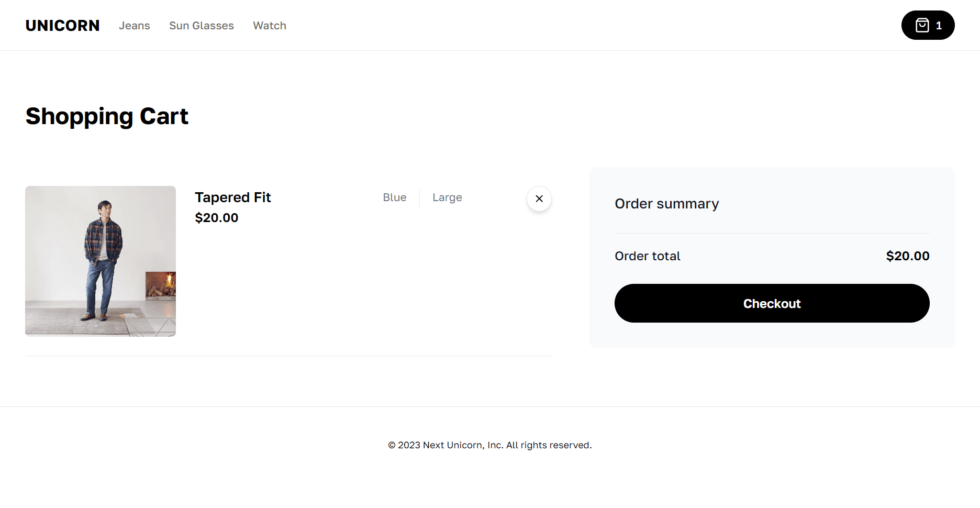This screenshot has height=508, width=980.
Task: Click the Order summary heading
Action: point(667,204)
